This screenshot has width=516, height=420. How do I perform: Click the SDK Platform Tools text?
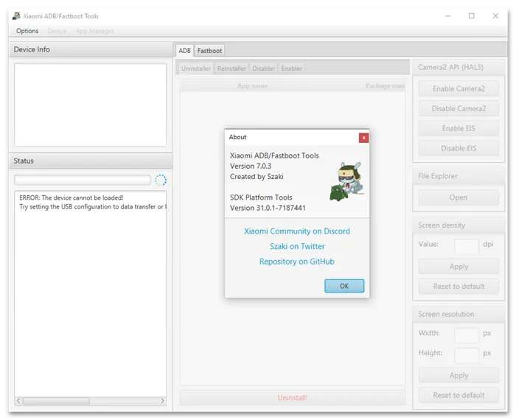(261, 197)
